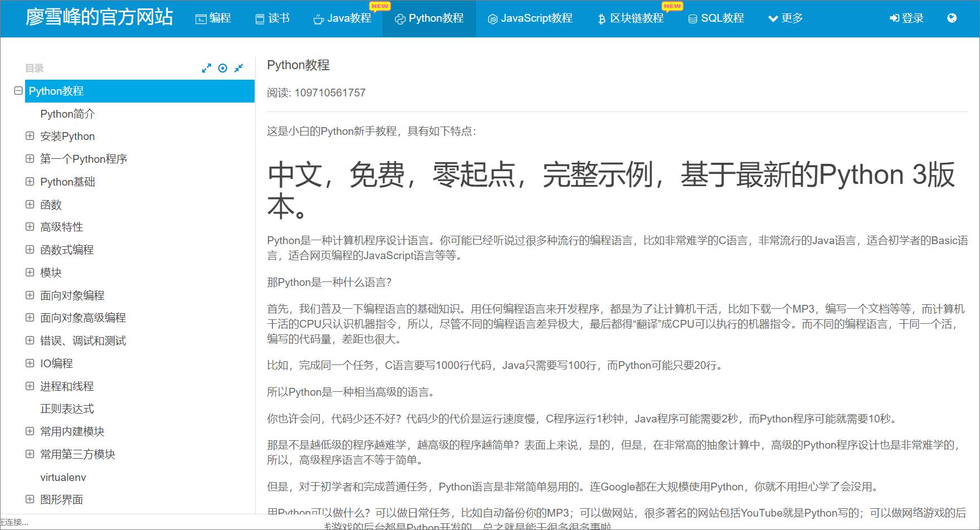Collapse the Python教程 root node
980x530 pixels.
(x=18, y=91)
